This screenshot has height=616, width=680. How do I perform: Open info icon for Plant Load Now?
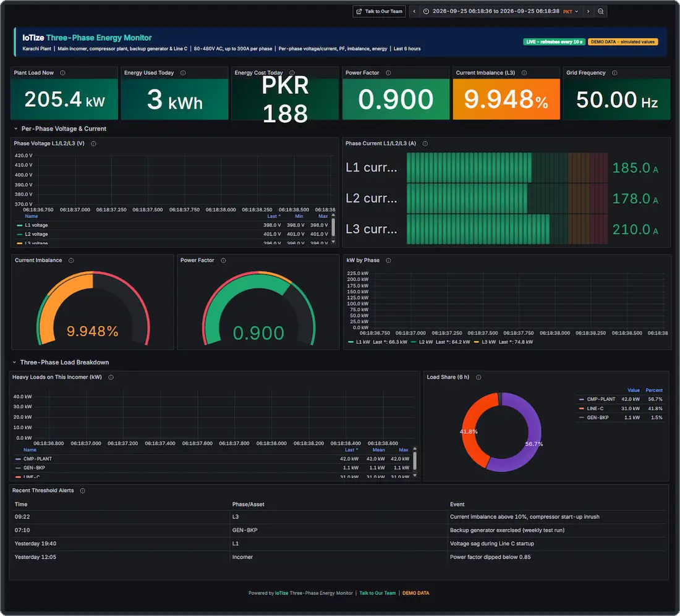[x=62, y=73]
